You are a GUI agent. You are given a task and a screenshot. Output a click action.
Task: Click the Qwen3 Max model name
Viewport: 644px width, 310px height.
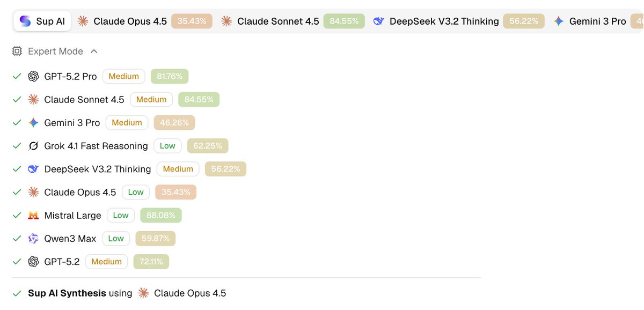point(70,239)
